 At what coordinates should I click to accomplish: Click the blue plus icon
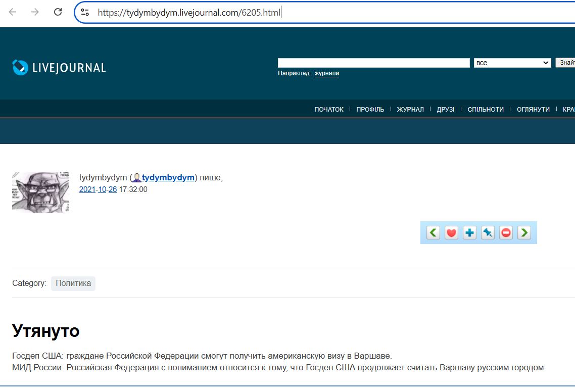pyautogui.click(x=469, y=233)
